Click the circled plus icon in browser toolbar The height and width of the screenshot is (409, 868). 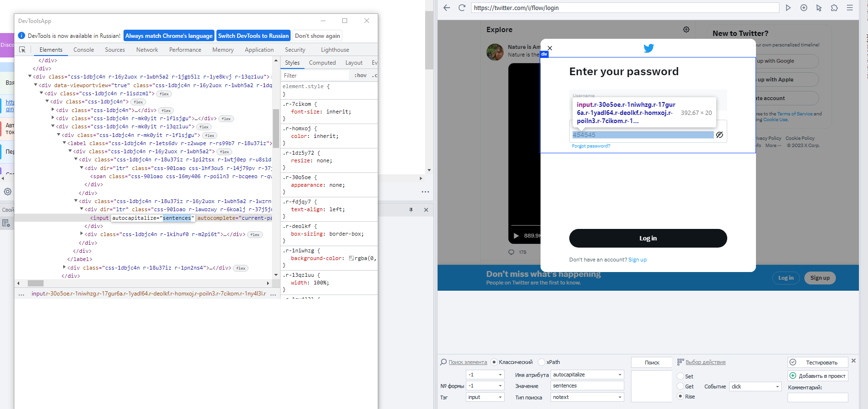(804, 8)
